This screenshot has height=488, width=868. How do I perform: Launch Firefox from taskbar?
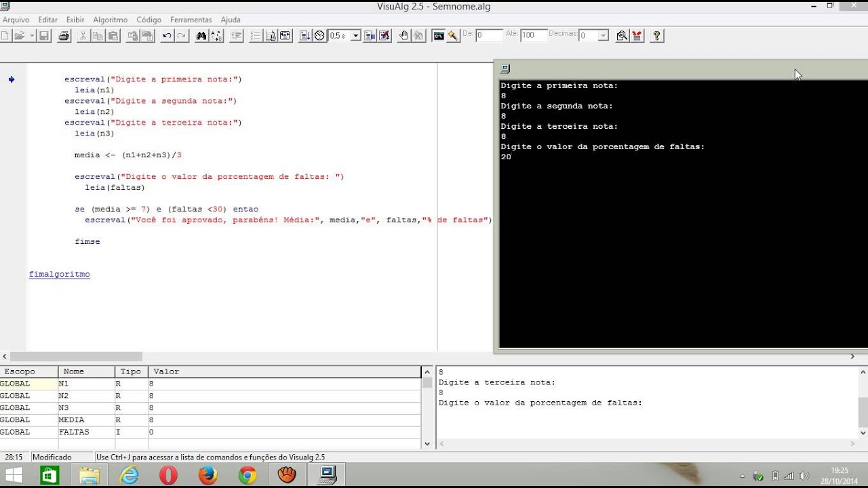pyautogui.click(x=208, y=475)
